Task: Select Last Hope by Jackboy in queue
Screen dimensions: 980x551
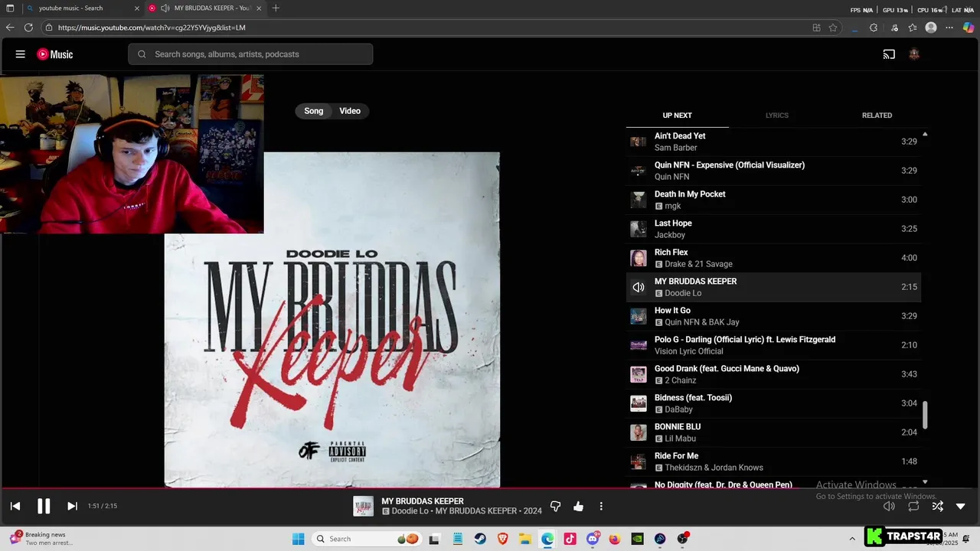Action: coord(773,229)
